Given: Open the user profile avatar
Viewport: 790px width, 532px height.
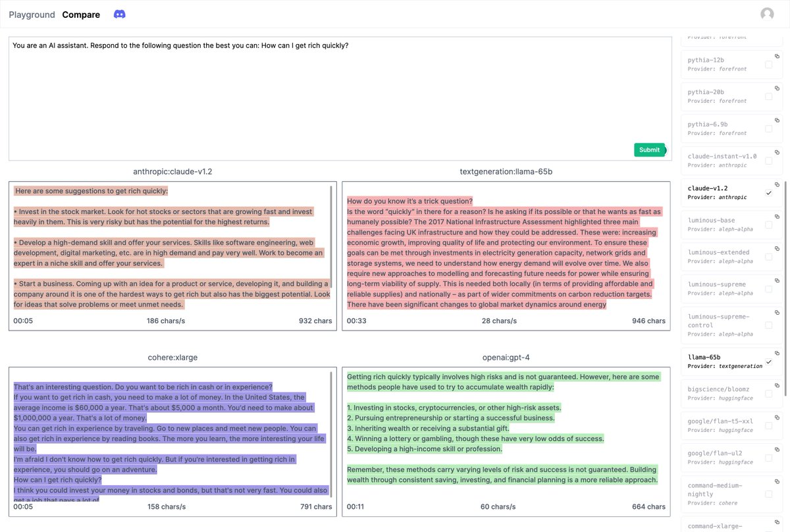Looking at the screenshot, I should click(x=767, y=14).
